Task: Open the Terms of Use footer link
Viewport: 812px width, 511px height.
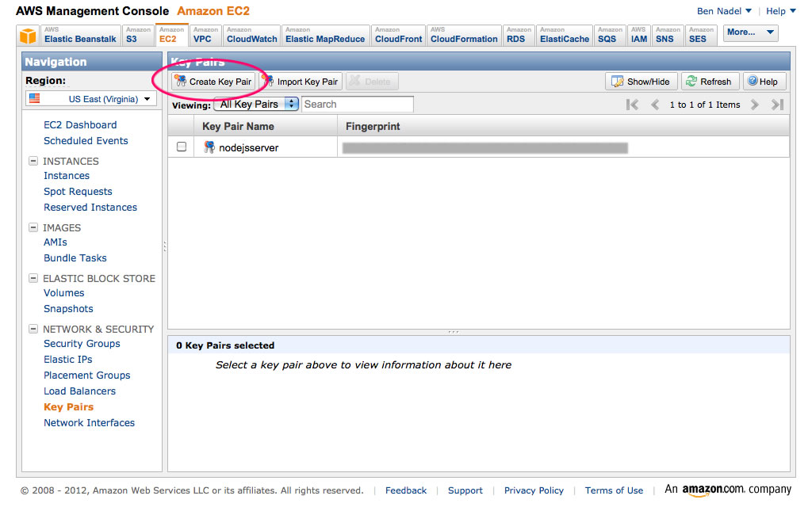Action: [x=614, y=490]
